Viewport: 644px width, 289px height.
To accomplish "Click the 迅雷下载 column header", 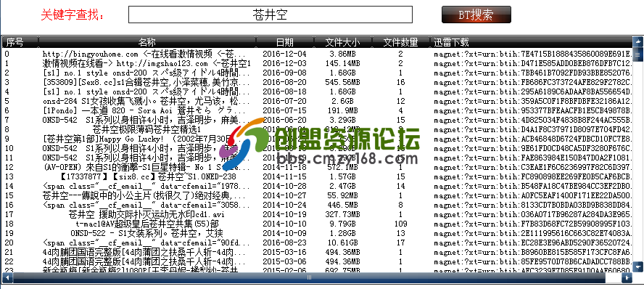I will (531, 42).
